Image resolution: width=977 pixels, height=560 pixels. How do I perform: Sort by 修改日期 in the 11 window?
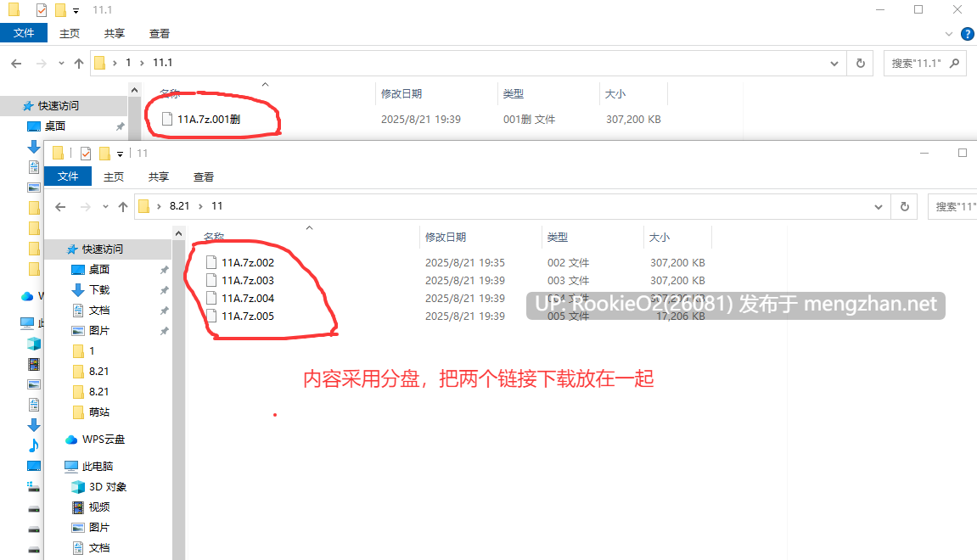coord(446,238)
